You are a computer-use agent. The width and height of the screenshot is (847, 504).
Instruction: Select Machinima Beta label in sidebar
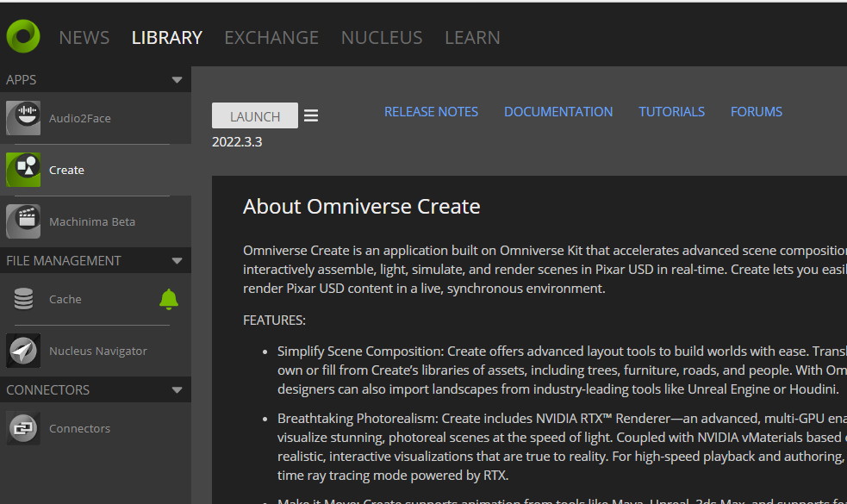[92, 222]
